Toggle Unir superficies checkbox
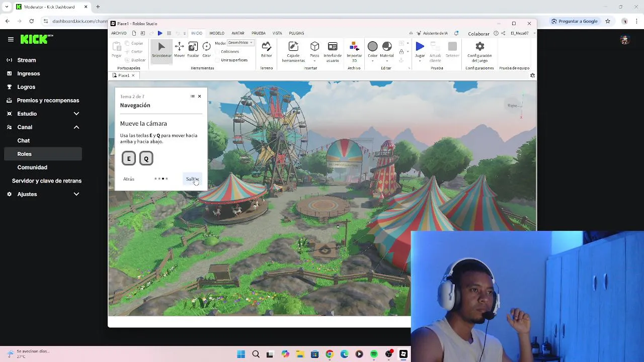Image resolution: width=644 pixels, height=362 pixels. click(x=218, y=60)
